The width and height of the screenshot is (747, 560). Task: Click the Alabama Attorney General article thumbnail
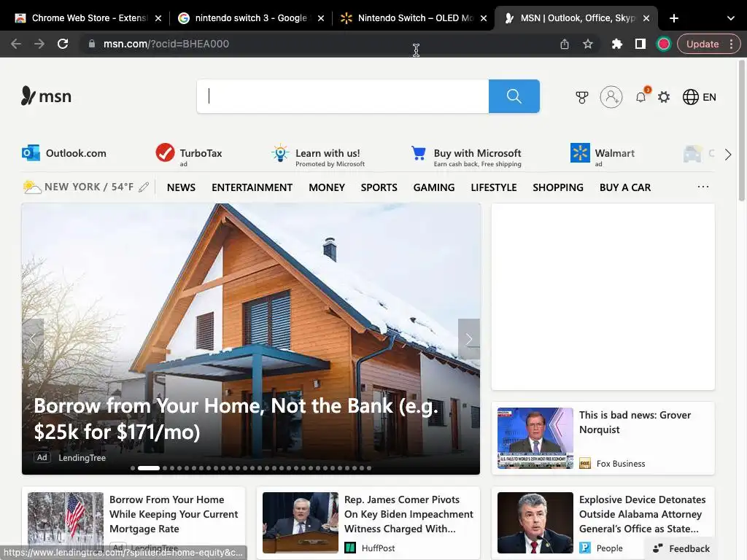click(535, 522)
